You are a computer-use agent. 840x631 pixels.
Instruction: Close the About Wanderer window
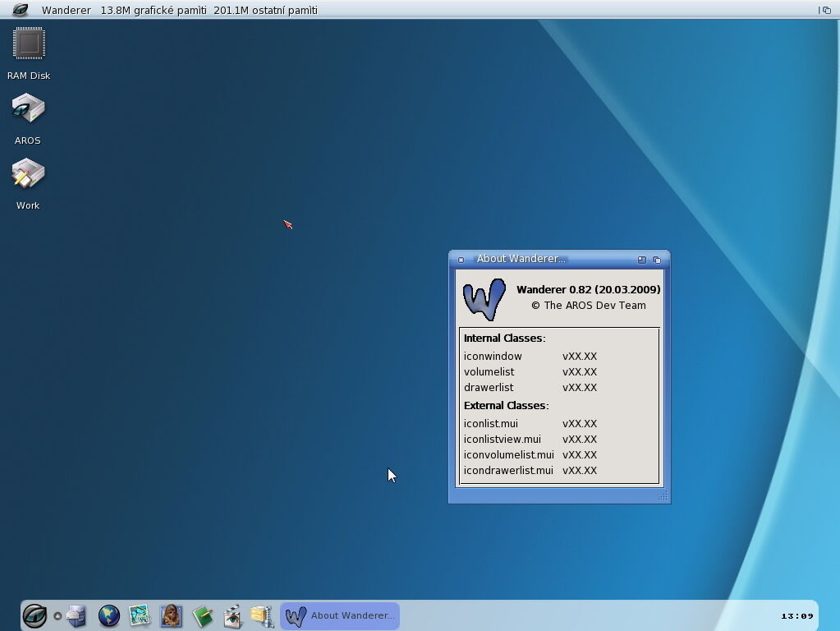tap(461, 260)
